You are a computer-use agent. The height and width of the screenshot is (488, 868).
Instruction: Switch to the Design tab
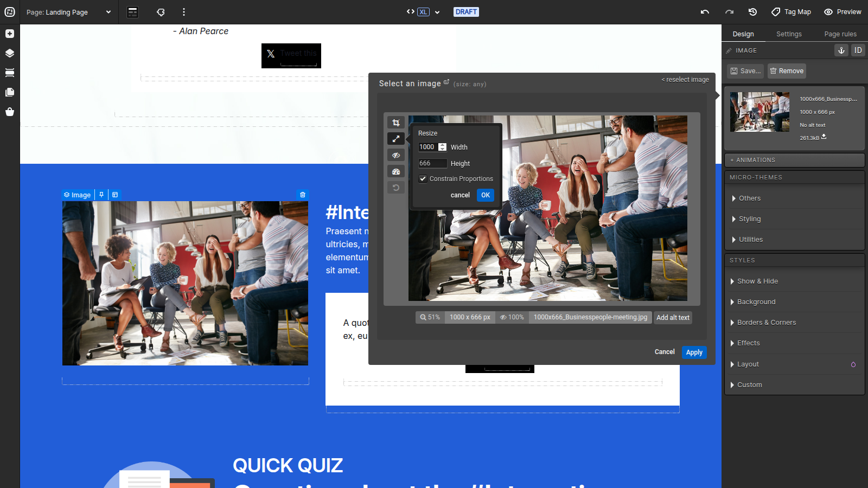click(743, 34)
